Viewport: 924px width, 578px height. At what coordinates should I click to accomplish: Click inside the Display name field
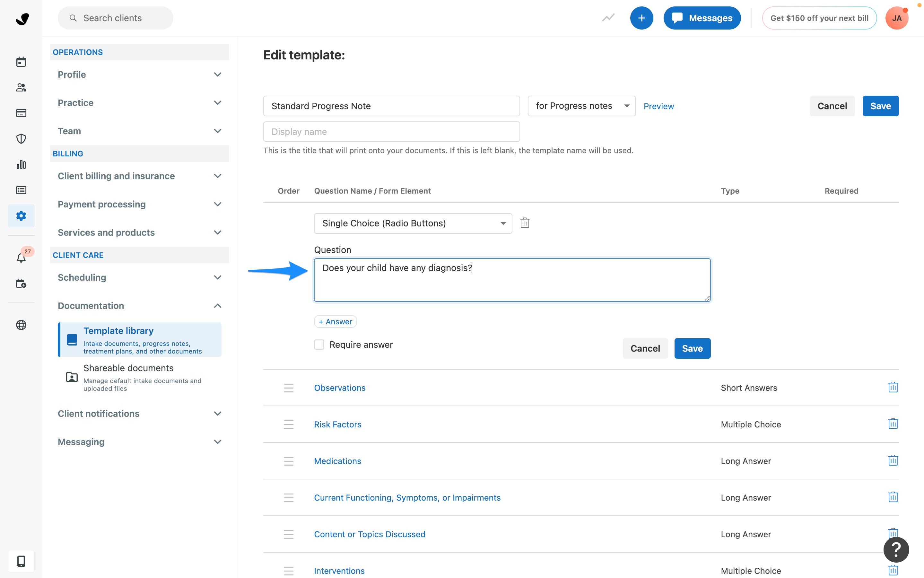pos(391,132)
